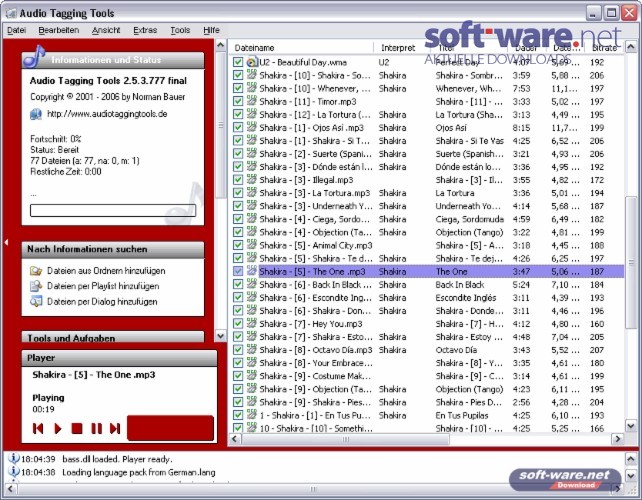Click Dateien aus Ordnern hinzufügen
Viewport: 642px width, 500px height.
[x=106, y=271]
